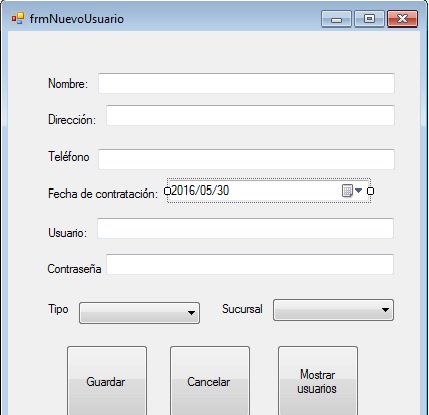The image size is (429, 415).
Task: Minimize the frmNuevoUsuario window
Action: click(x=336, y=19)
